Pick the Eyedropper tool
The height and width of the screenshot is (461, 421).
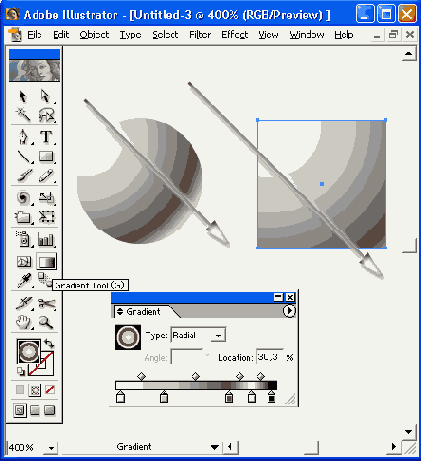(24, 281)
